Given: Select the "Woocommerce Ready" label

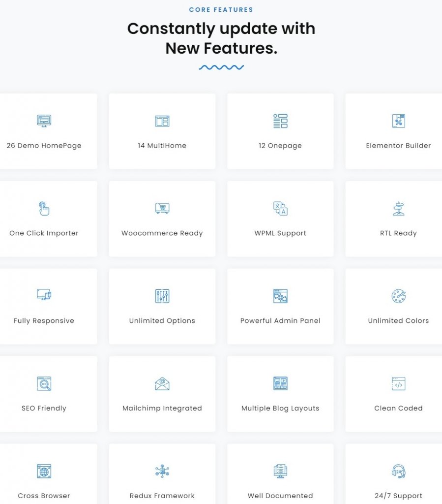Looking at the screenshot, I should pos(162,233).
